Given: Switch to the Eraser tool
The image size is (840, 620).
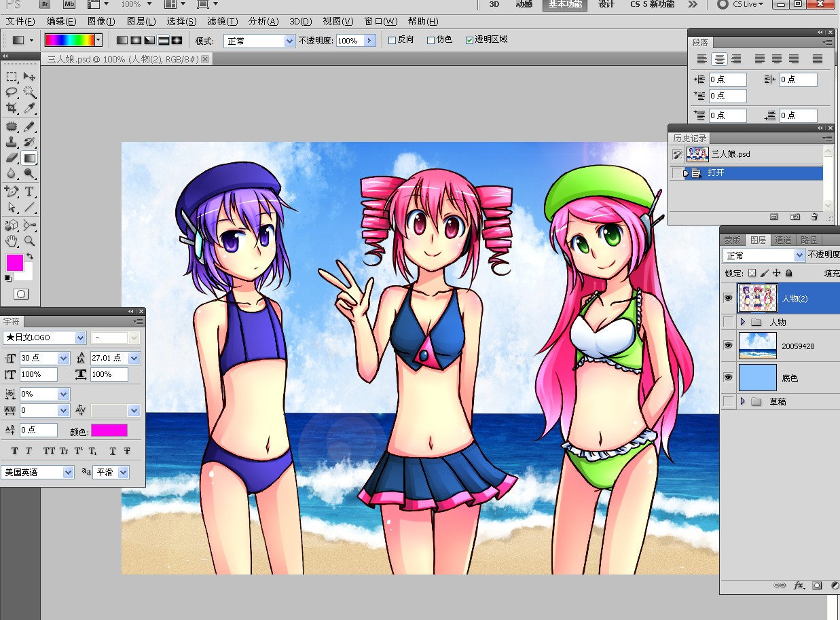Looking at the screenshot, I should click(x=12, y=158).
